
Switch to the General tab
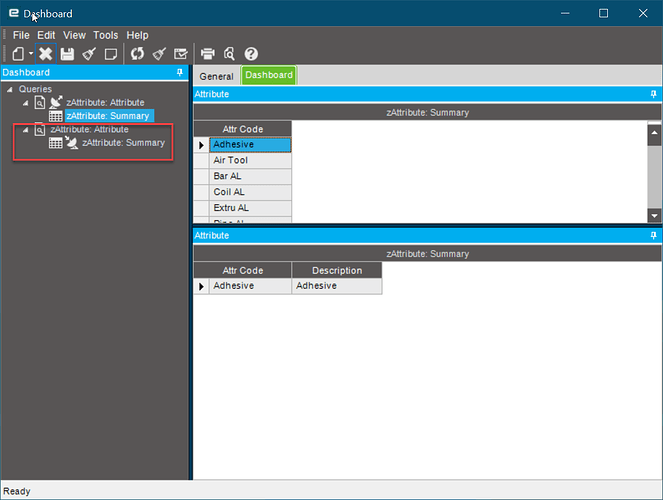click(216, 76)
